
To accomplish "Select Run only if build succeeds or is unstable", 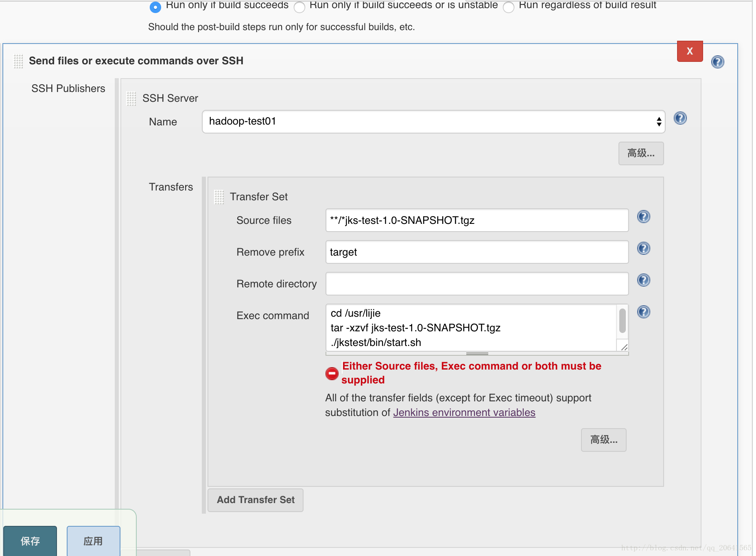I will click(x=299, y=7).
